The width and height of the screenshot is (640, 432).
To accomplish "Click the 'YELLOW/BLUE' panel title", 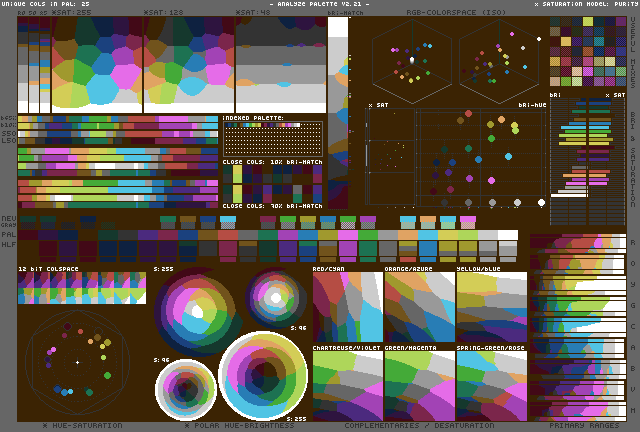I will [x=478, y=269].
